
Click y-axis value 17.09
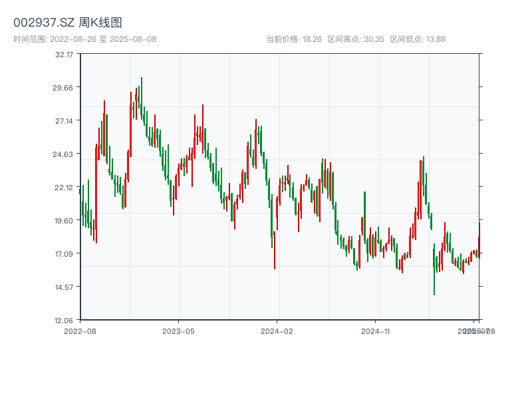tap(64, 254)
